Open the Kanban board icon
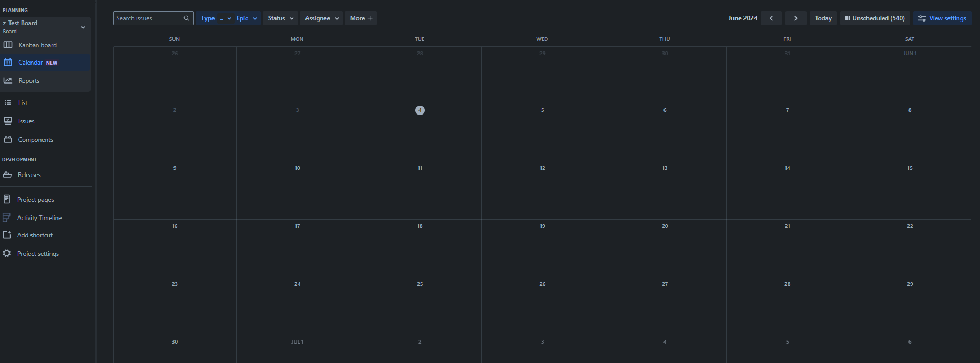 tap(8, 45)
